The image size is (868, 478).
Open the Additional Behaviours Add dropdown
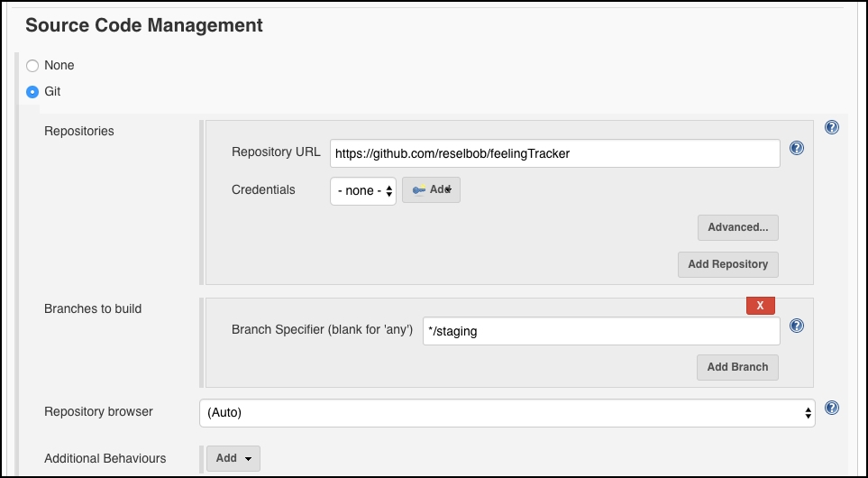tap(233, 459)
